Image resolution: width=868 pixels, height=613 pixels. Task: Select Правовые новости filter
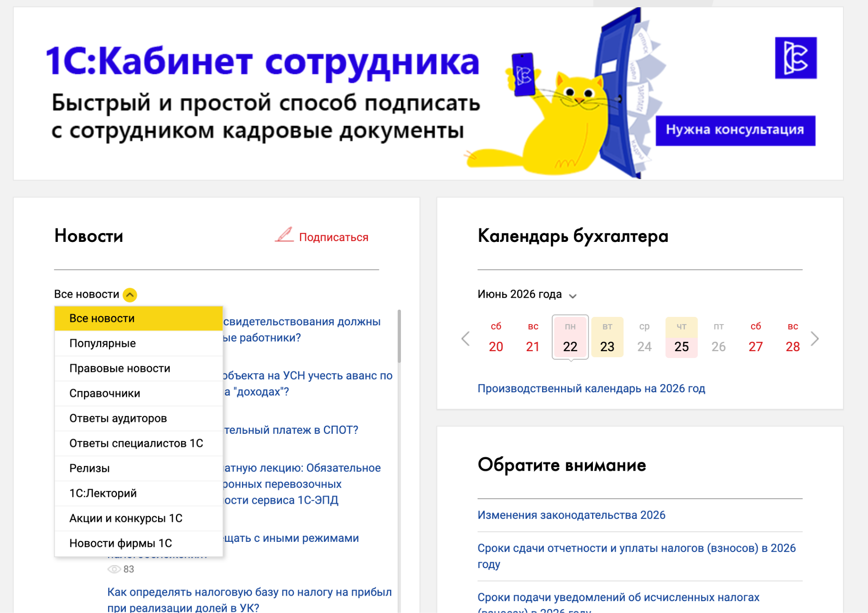[139, 369]
